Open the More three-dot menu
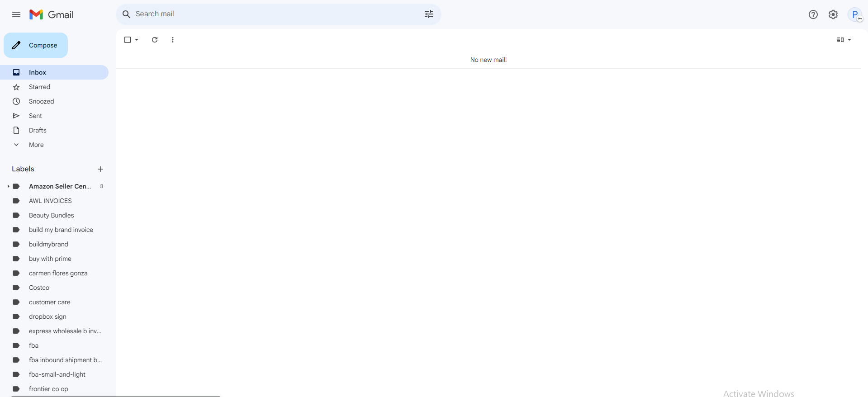 (173, 40)
